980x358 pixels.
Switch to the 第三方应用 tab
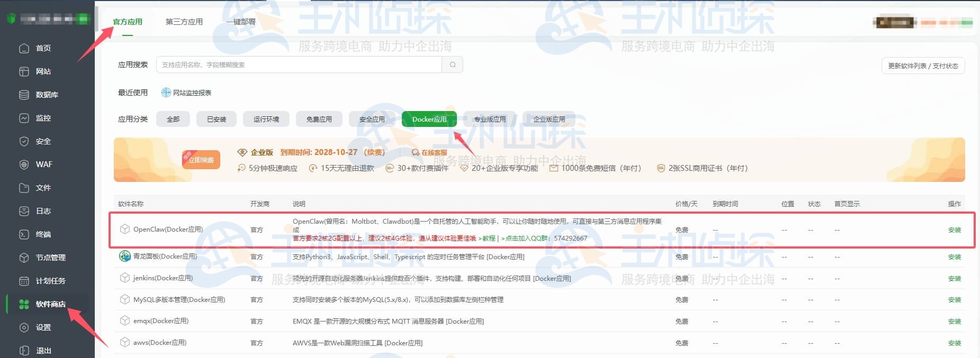[184, 22]
